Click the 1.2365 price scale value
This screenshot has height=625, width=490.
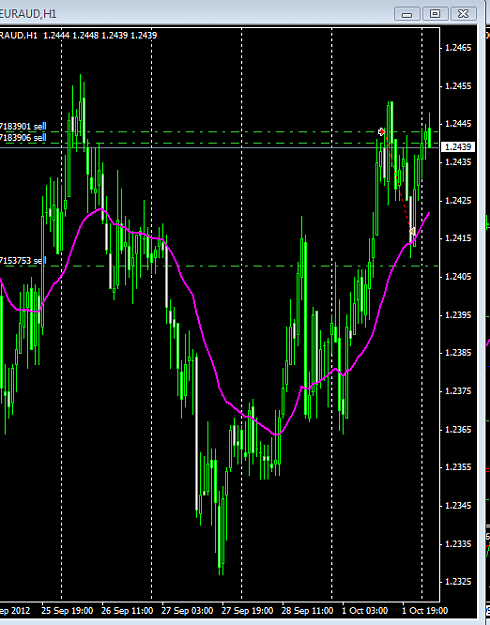(458, 429)
